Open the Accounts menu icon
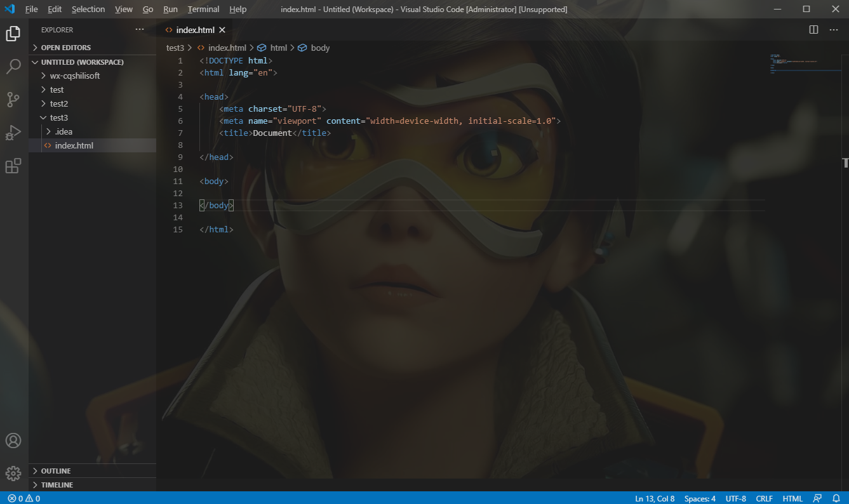This screenshot has width=849, height=504. click(x=13, y=441)
